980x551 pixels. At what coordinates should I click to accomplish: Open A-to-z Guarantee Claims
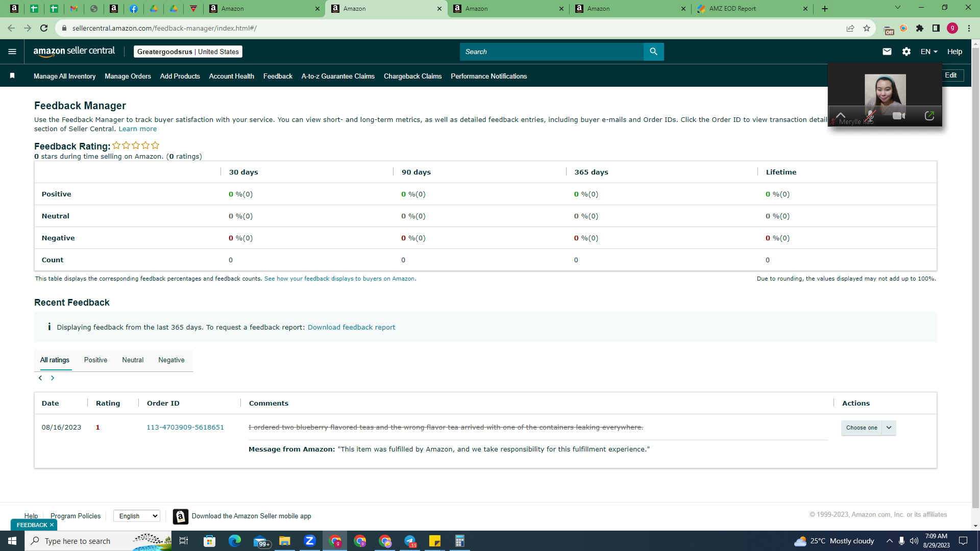[338, 76]
